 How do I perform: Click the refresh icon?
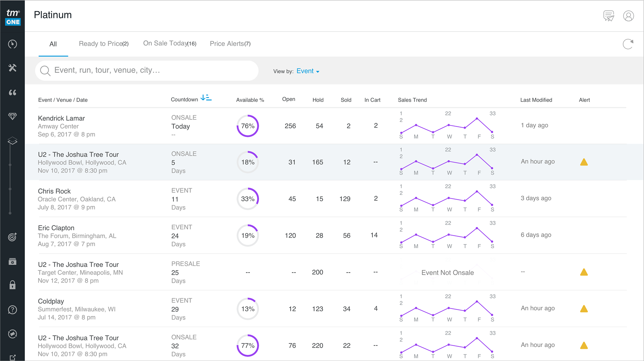click(x=628, y=44)
